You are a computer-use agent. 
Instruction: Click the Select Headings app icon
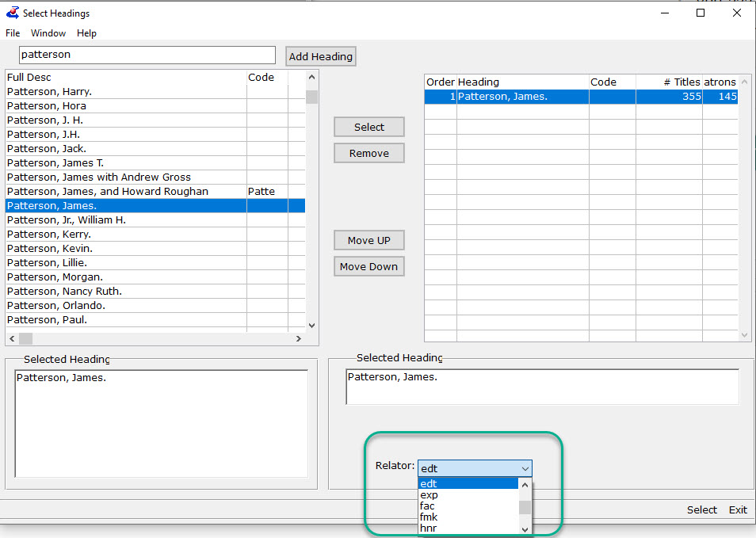point(12,13)
